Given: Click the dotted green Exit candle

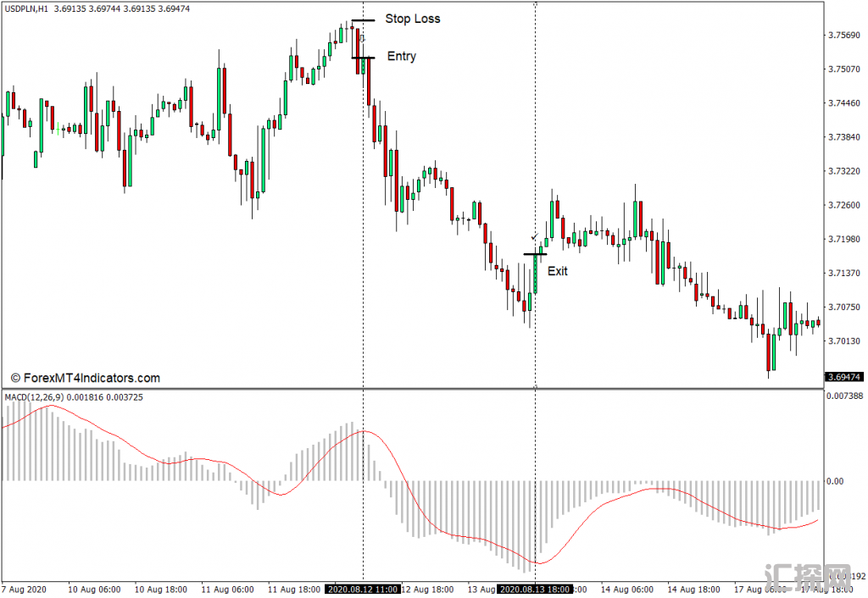Looking at the screenshot, I should (535, 274).
